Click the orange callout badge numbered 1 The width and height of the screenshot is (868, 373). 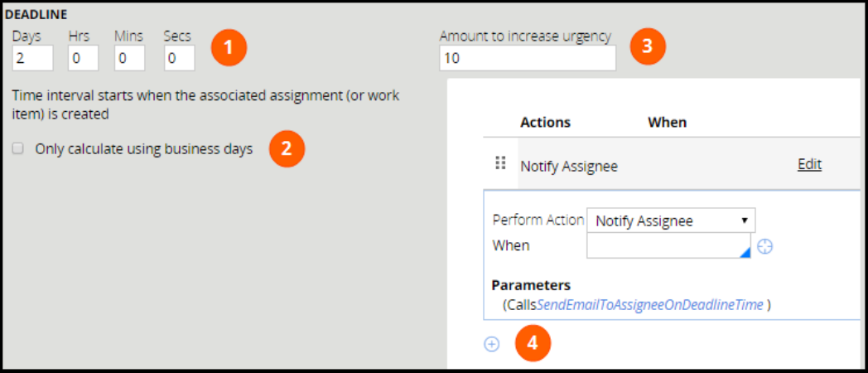point(229,47)
